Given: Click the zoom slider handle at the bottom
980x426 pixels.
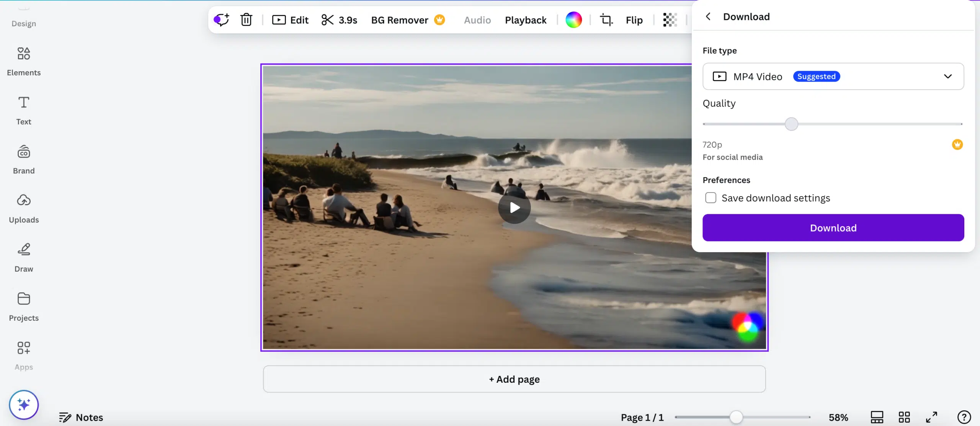Looking at the screenshot, I should click(x=736, y=417).
